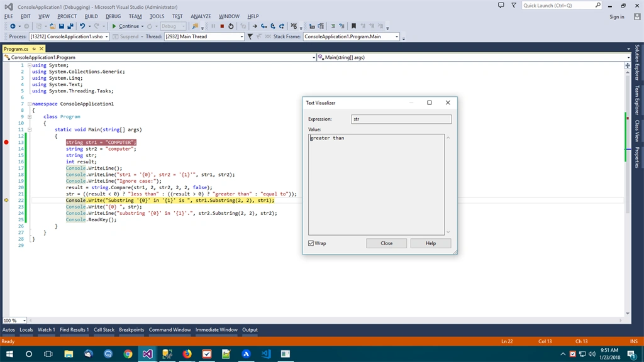Click the Restart debugging icon

point(231,26)
